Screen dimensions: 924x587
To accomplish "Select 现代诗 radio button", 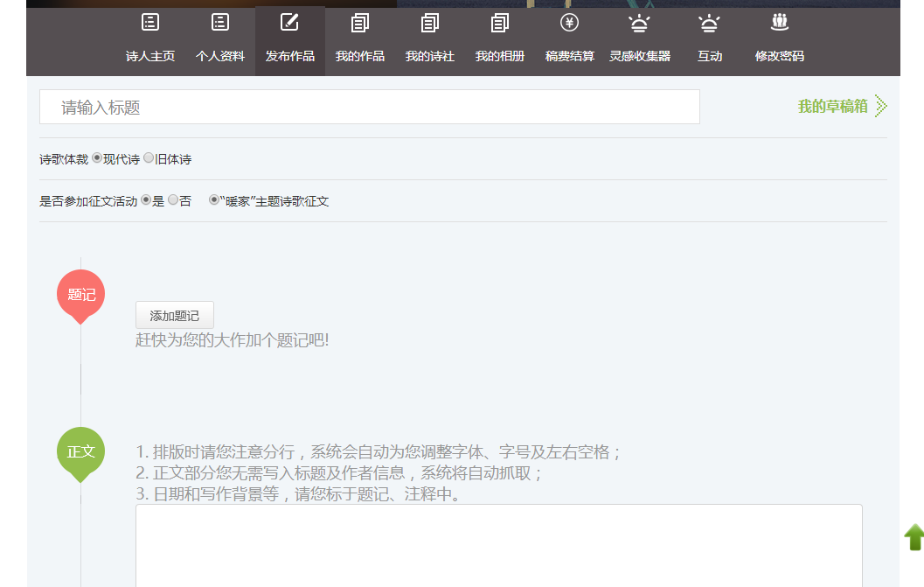I will click(97, 158).
